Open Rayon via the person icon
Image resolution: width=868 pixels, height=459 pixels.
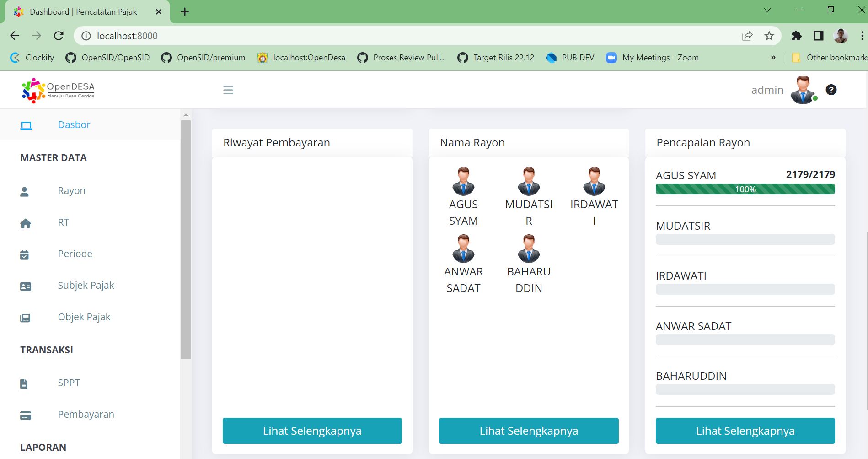click(25, 191)
